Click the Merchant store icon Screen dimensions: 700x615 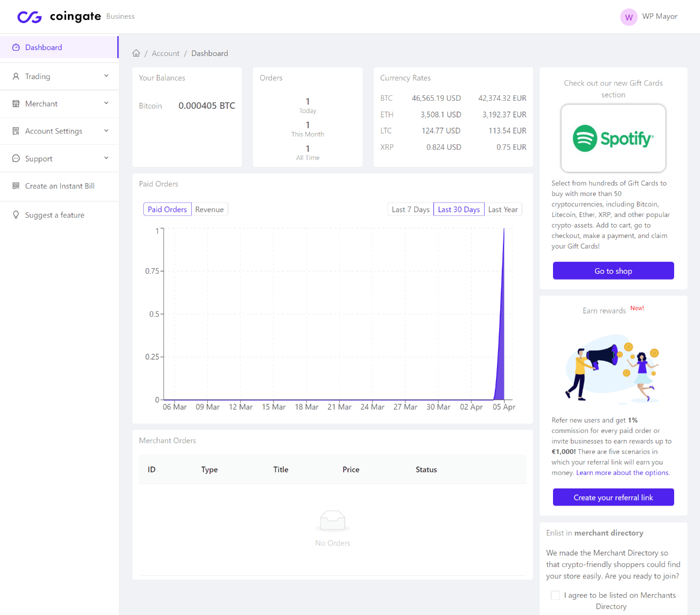(16, 103)
